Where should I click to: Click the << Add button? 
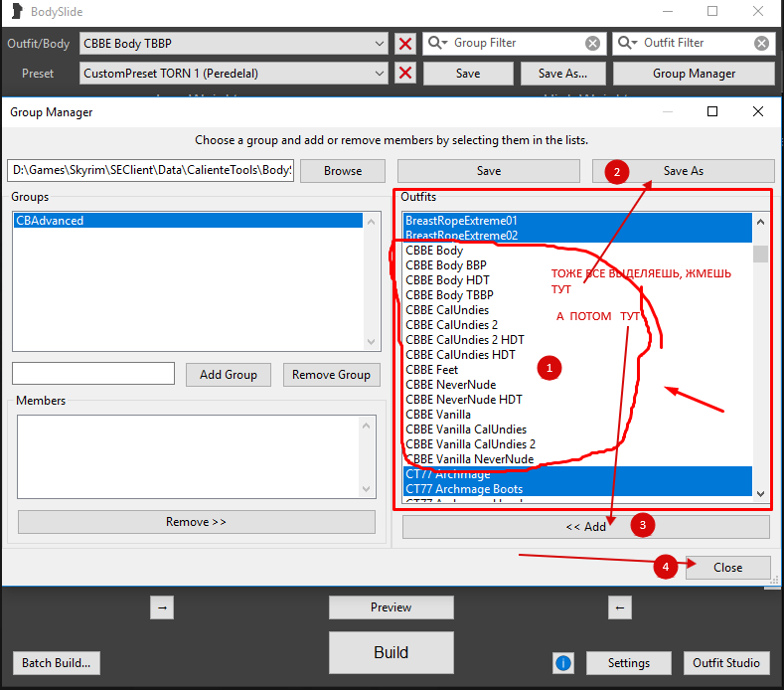[x=585, y=527]
